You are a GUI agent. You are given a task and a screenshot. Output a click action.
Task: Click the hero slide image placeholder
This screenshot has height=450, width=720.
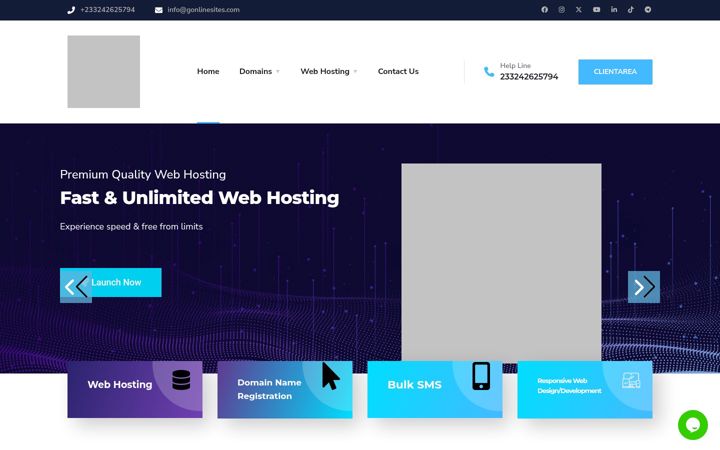tap(501, 262)
